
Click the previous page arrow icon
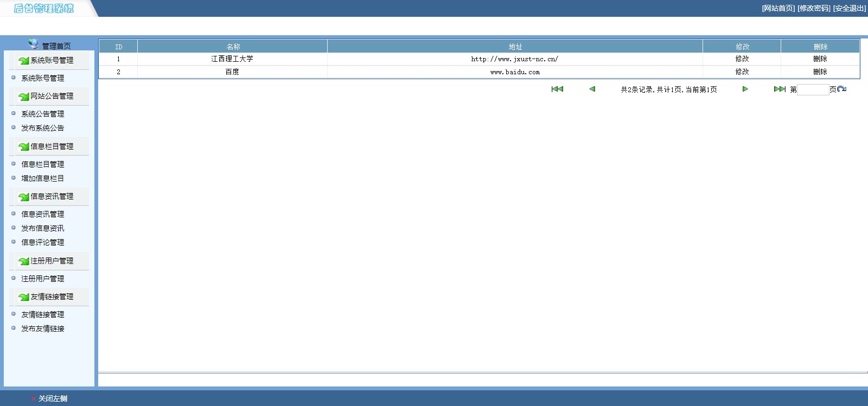pos(592,89)
